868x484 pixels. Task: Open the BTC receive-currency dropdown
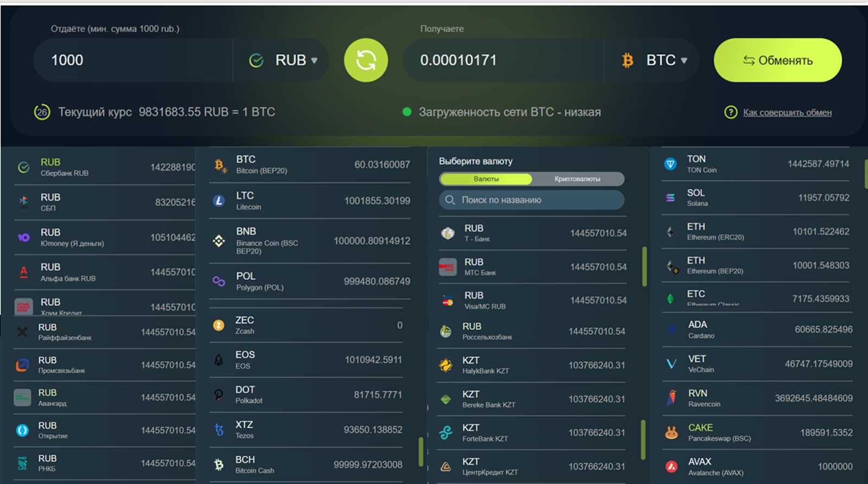654,60
